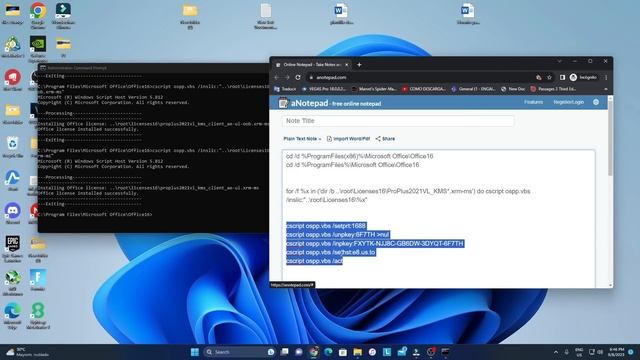
Task: Open COMO DESCARGA bookmark
Action: [424, 89]
